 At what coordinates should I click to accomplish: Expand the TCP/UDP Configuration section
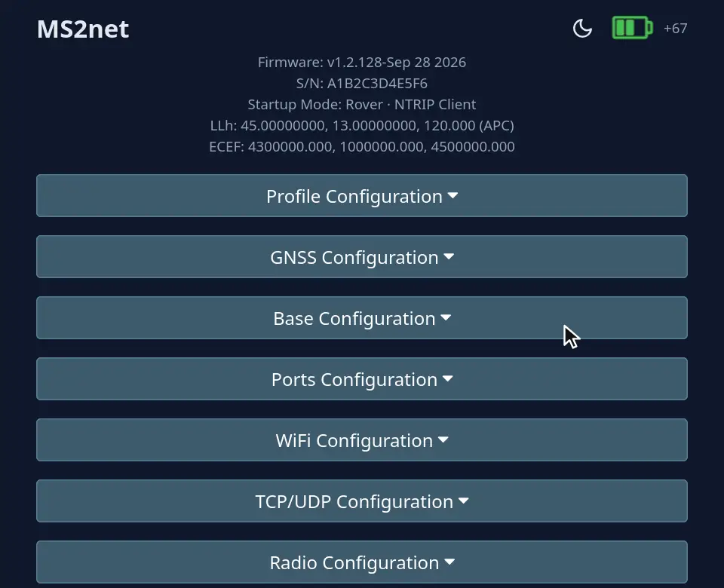(362, 501)
